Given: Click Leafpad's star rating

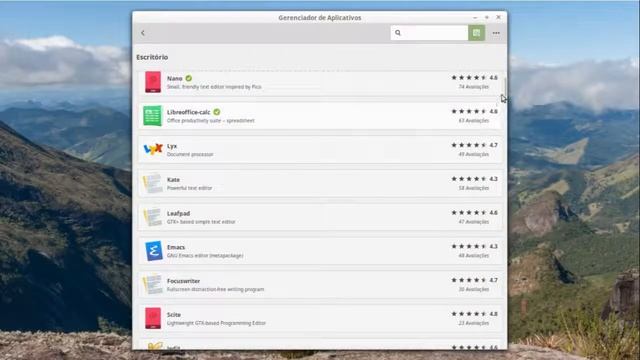Looking at the screenshot, I should tap(469, 213).
